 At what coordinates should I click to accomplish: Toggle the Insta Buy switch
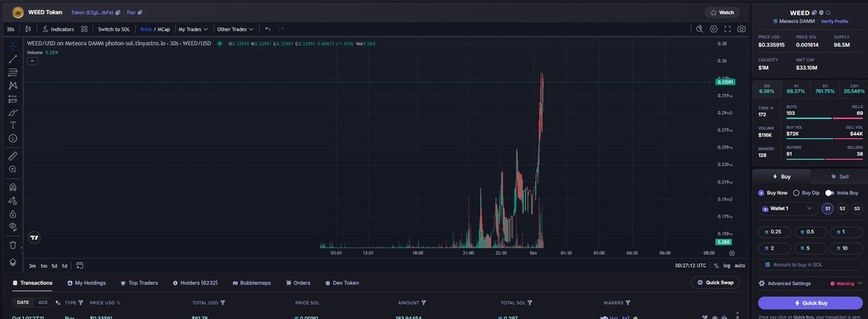click(x=829, y=193)
